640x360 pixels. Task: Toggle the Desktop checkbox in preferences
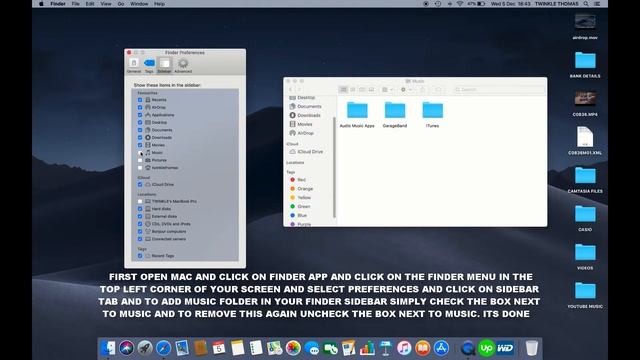click(140, 122)
